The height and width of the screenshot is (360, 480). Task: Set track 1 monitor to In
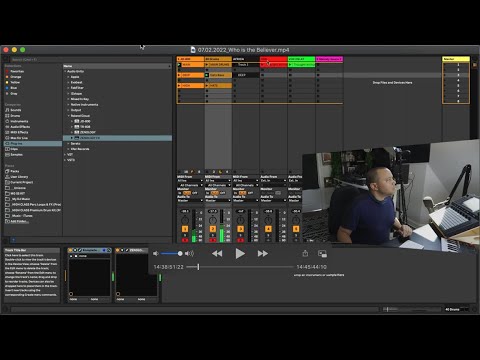coord(180,193)
